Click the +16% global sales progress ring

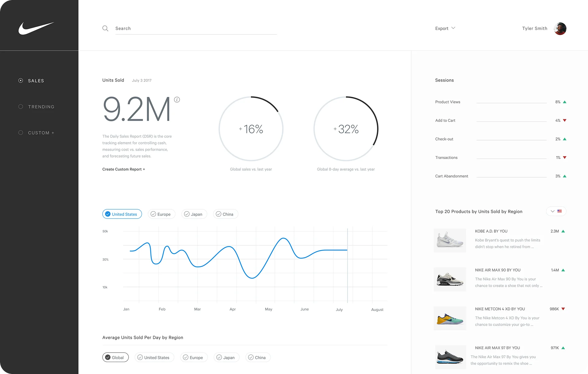pos(251,129)
